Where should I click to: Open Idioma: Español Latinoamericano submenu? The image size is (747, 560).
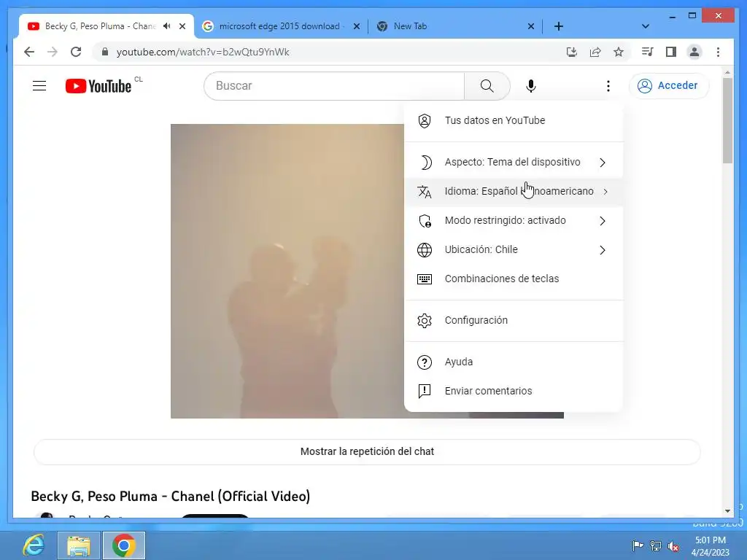pyautogui.click(x=514, y=192)
